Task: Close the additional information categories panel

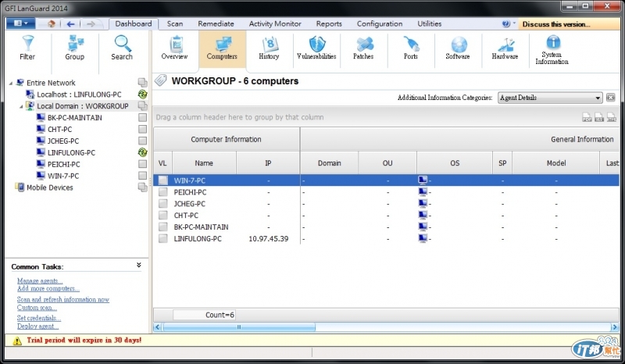Action: point(611,98)
